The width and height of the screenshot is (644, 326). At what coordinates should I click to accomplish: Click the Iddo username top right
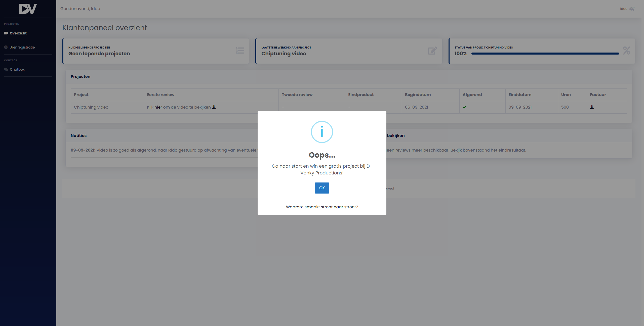[x=623, y=9]
